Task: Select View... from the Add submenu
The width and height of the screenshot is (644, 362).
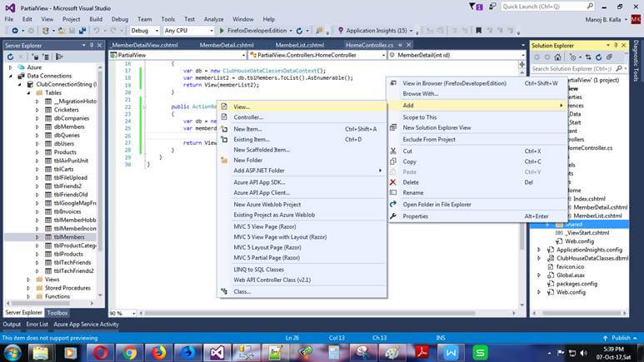Action: (302, 107)
